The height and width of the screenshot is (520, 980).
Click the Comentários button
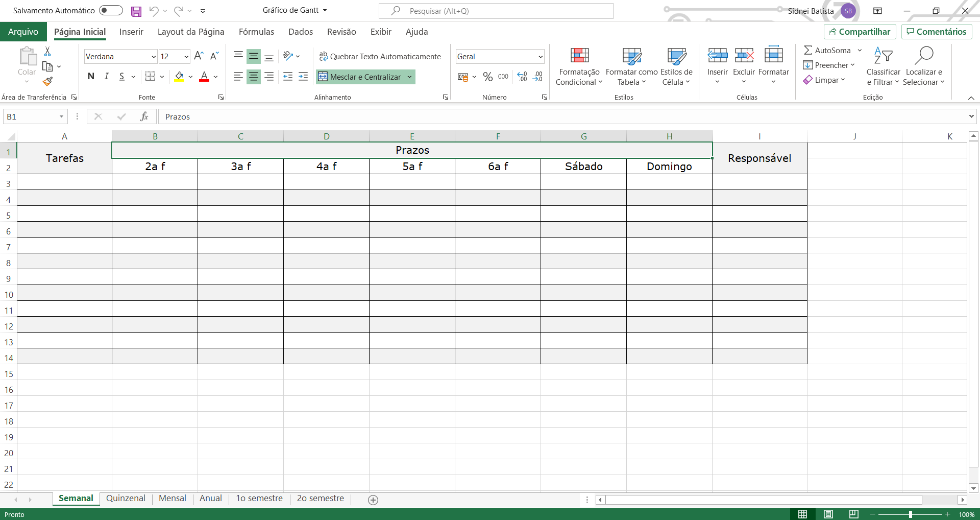click(x=937, y=32)
